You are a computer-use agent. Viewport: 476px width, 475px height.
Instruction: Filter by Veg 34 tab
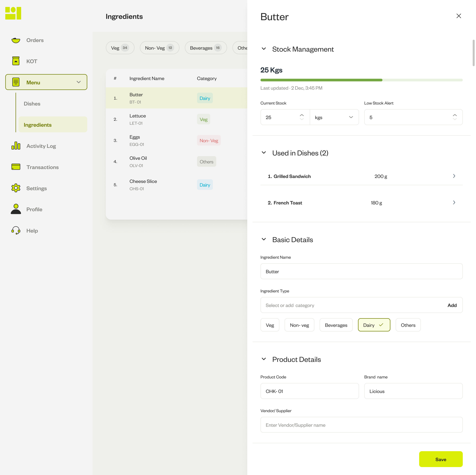pyautogui.click(x=120, y=48)
